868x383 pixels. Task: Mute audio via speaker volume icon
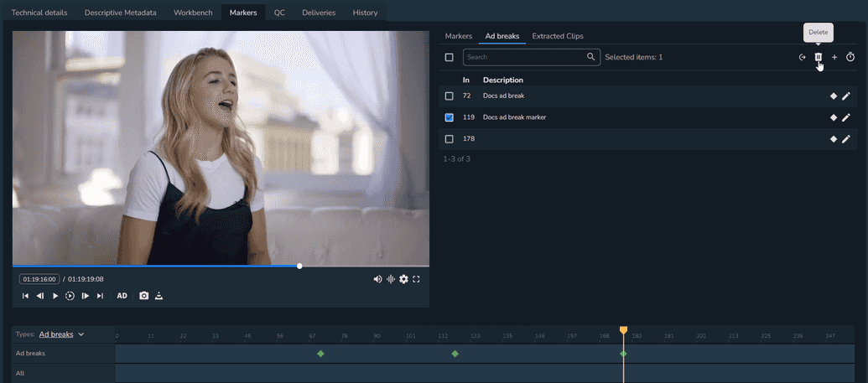[377, 279]
